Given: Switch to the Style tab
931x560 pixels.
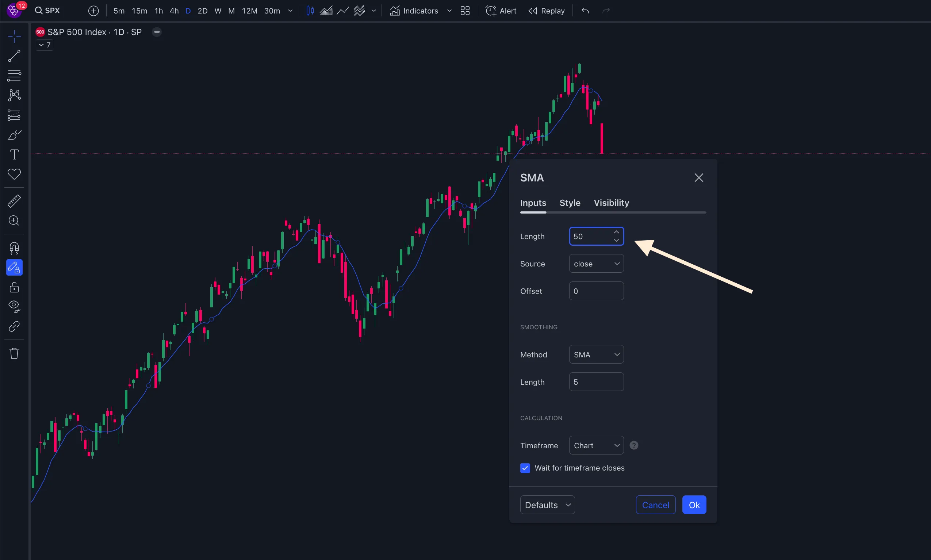Looking at the screenshot, I should [x=570, y=203].
